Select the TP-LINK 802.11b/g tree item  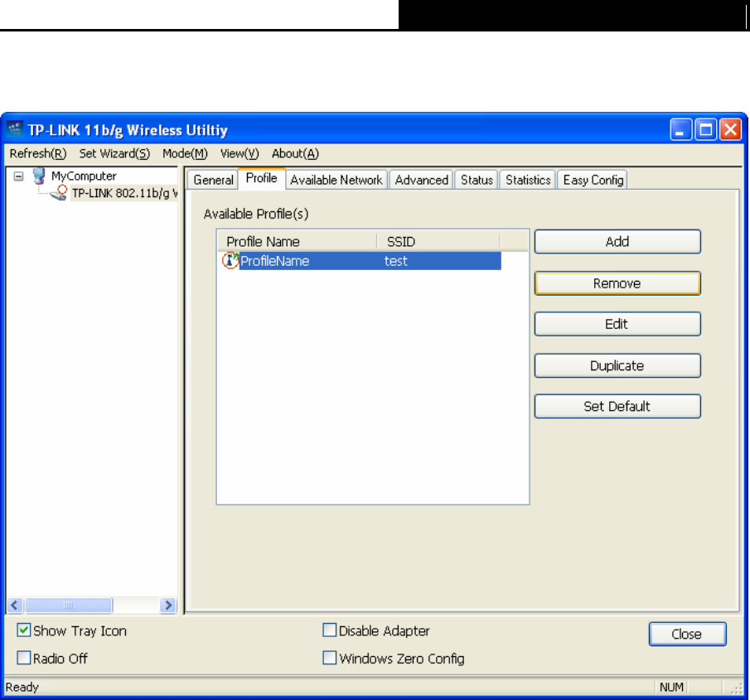pos(124,193)
